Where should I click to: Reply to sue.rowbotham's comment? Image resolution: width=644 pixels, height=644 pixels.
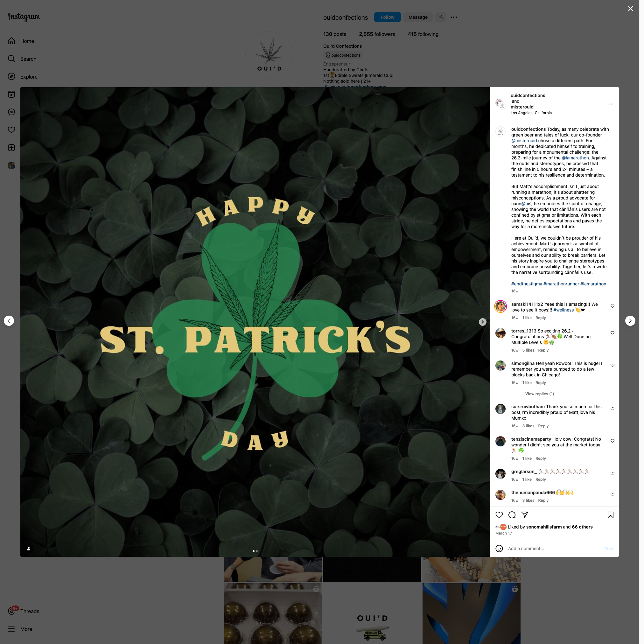point(543,426)
